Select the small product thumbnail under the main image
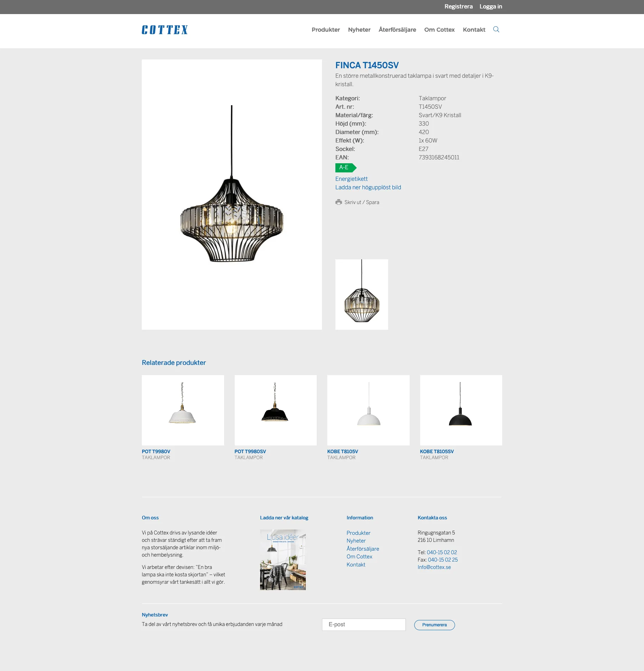Screen dimensions: 644x671 point(361,294)
